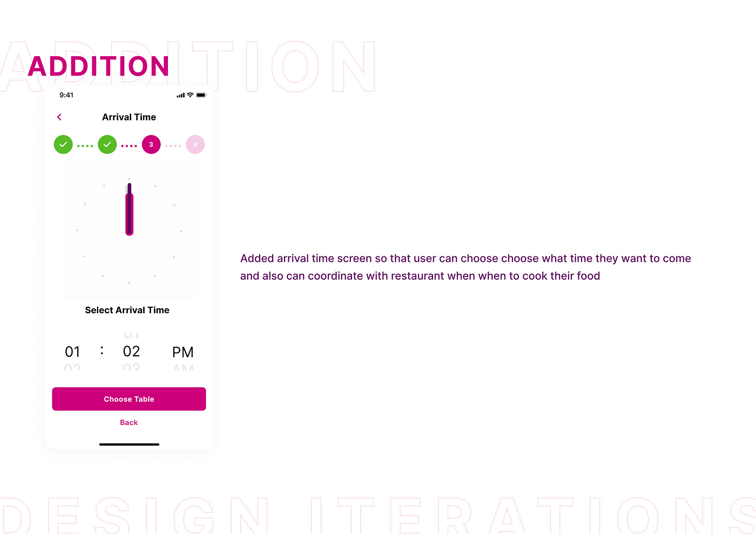756x534 pixels.
Task: Select faded step 4 circle
Action: click(x=195, y=145)
